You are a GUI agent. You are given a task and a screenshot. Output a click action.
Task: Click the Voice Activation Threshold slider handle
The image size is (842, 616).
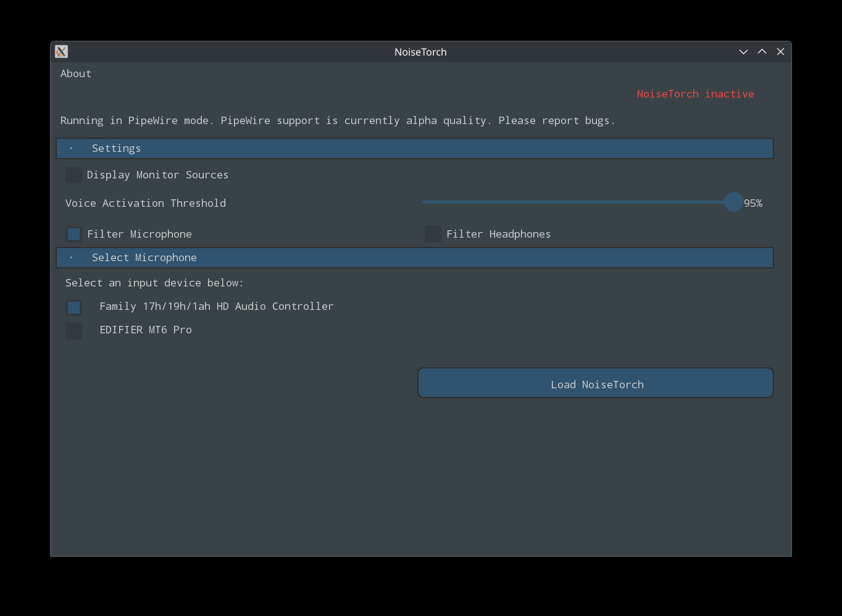tap(733, 202)
